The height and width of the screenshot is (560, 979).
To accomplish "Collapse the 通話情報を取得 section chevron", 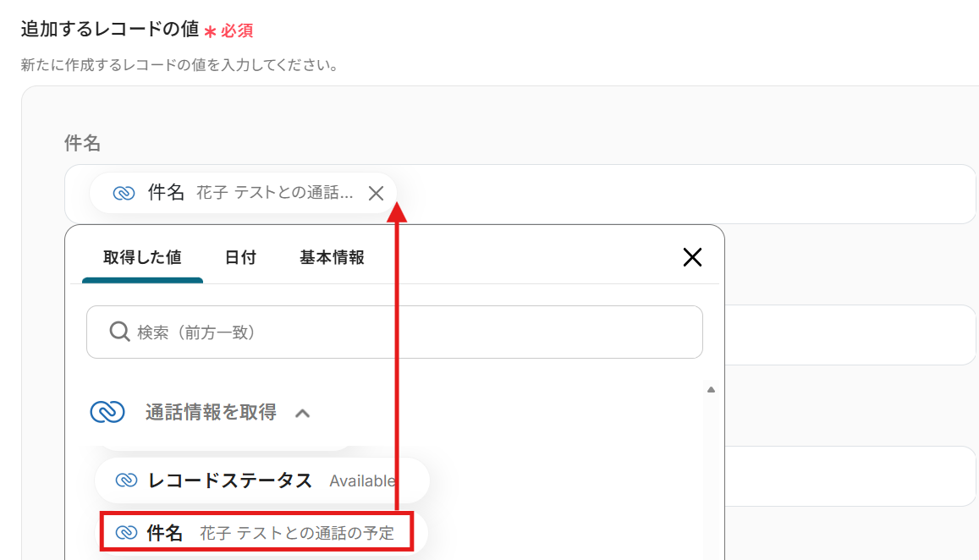I will [x=303, y=414].
